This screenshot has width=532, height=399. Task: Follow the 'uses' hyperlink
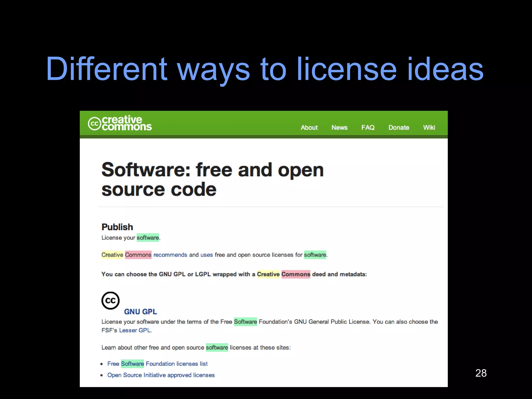click(x=207, y=255)
